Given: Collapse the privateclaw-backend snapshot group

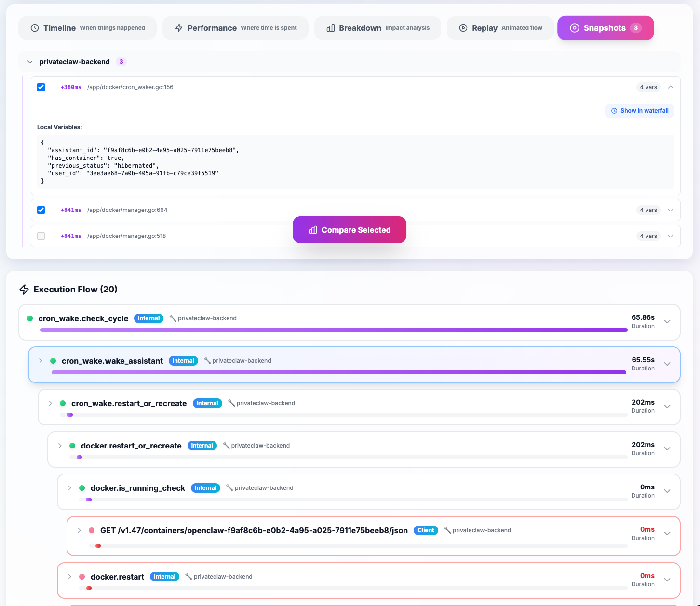Looking at the screenshot, I should 30,62.
